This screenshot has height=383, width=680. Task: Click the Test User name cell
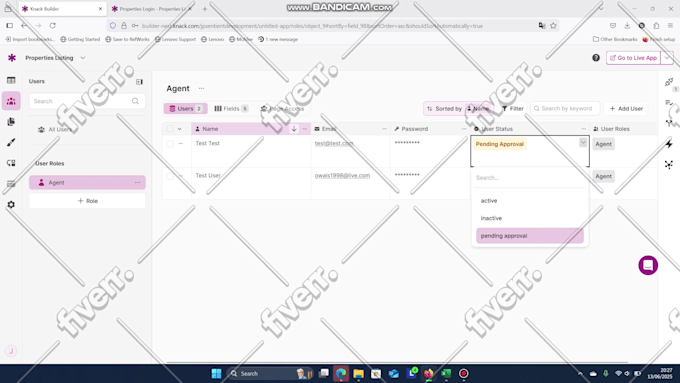click(x=252, y=183)
